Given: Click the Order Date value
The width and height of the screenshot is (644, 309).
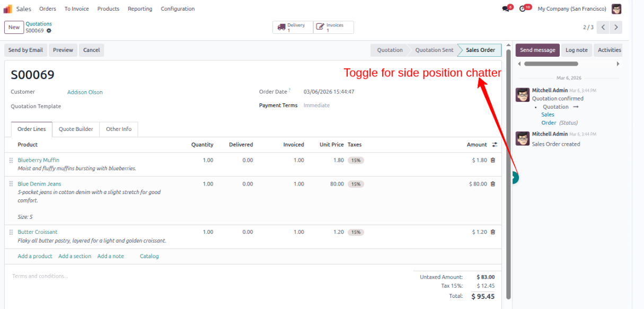Looking at the screenshot, I should (x=329, y=92).
